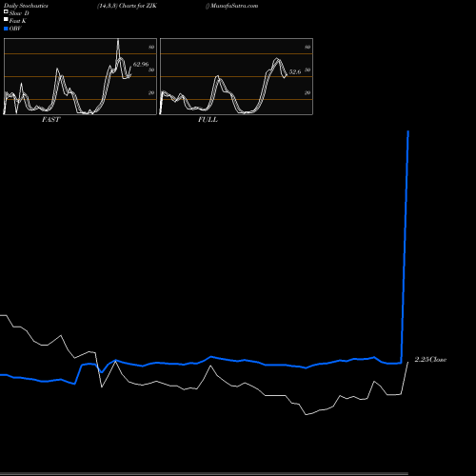The image size is (476, 476).
Task: Click the FAST chart label
Action: point(50,120)
